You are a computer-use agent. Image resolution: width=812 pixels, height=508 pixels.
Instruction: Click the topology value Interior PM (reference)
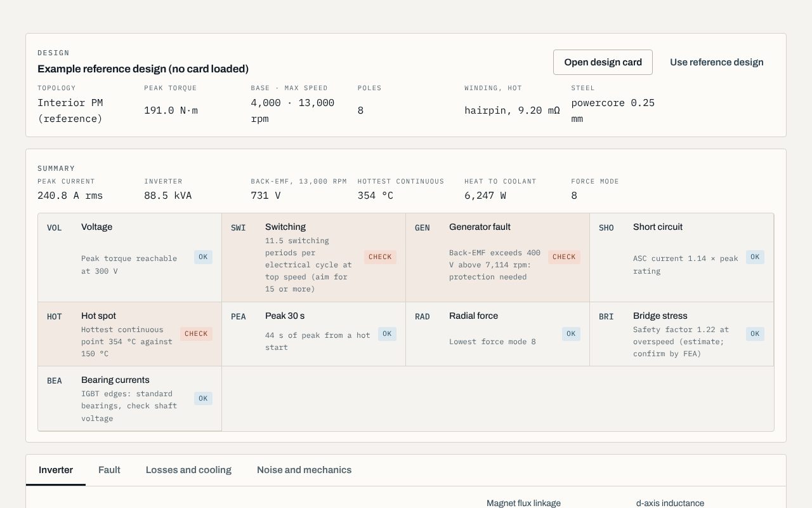pyautogui.click(x=70, y=110)
